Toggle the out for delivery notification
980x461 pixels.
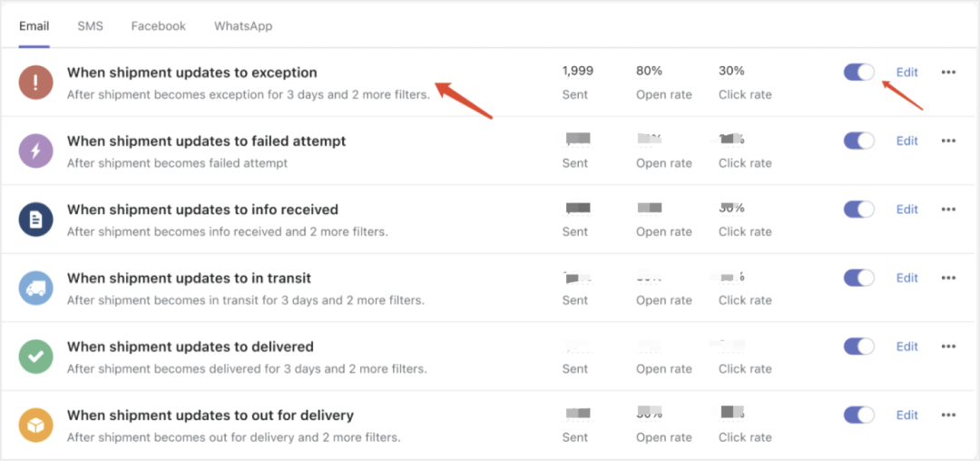click(x=858, y=416)
